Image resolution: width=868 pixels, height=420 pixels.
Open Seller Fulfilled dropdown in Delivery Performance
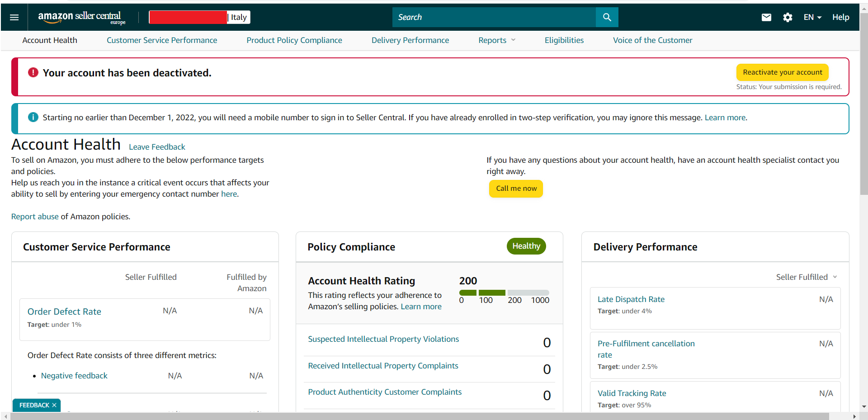(807, 277)
